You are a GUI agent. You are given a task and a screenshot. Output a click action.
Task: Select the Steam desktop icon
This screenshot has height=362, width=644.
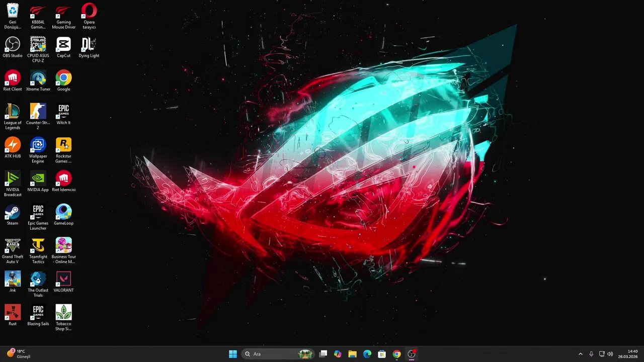click(13, 215)
